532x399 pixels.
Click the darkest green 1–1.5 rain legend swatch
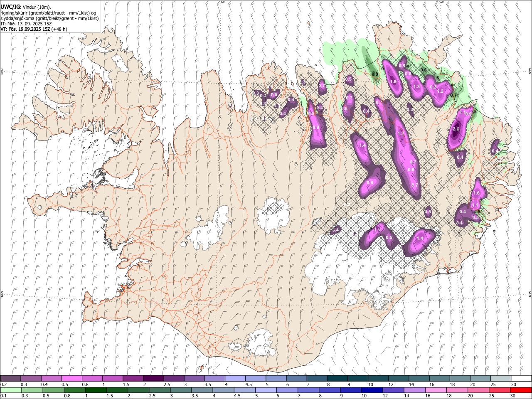click(96, 390)
